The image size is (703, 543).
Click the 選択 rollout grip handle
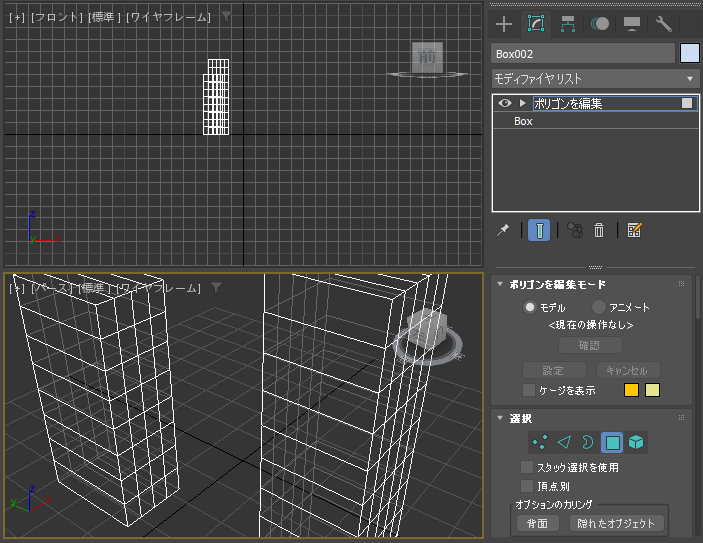tap(681, 417)
